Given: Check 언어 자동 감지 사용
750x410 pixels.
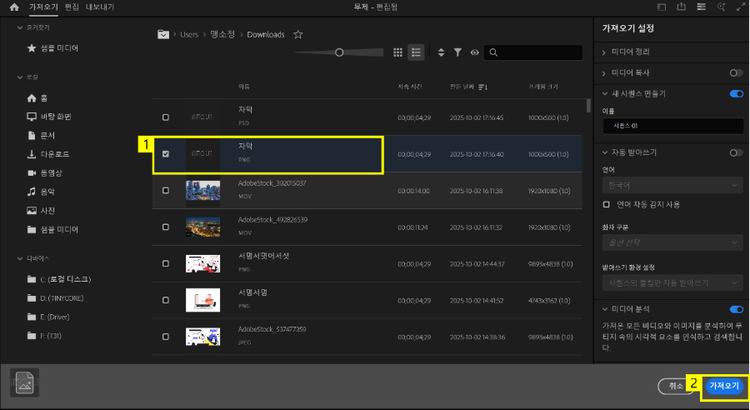Looking at the screenshot, I should click(x=606, y=205).
